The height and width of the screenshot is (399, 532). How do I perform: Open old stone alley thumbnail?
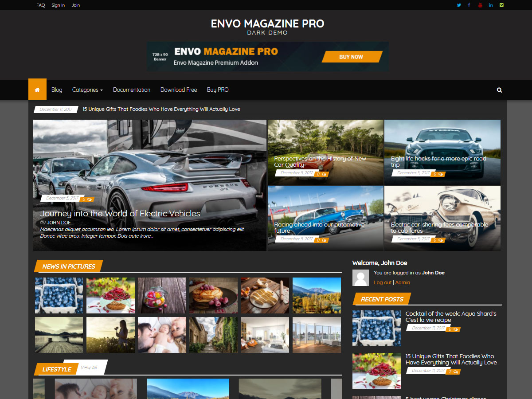[x=213, y=335]
